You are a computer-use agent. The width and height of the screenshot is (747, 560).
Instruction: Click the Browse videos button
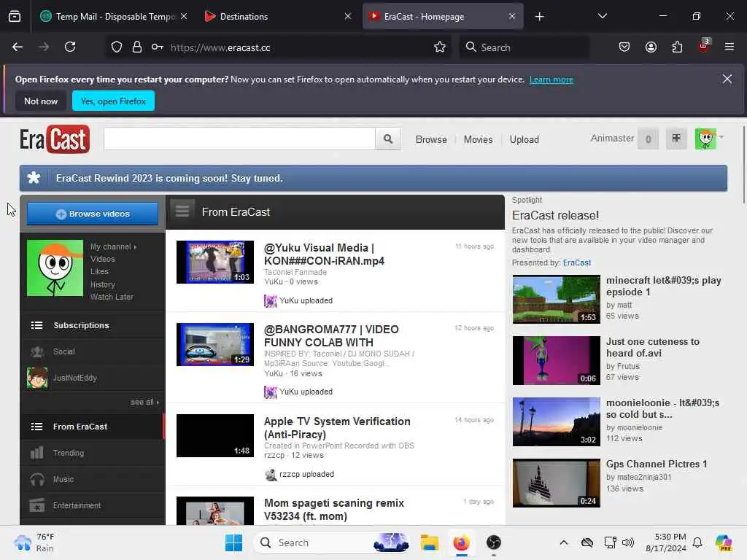click(x=93, y=214)
